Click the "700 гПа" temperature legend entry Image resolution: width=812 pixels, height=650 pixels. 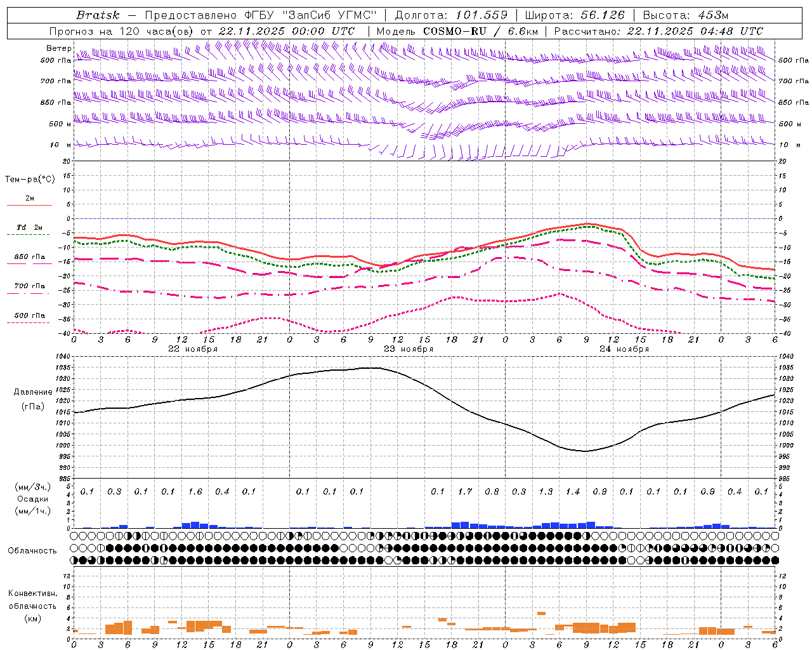click(30, 286)
